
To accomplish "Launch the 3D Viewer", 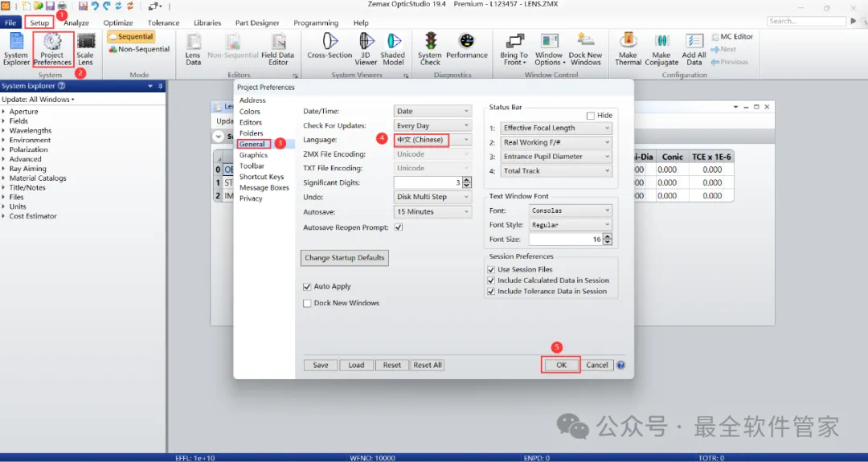I will coord(366,49).
